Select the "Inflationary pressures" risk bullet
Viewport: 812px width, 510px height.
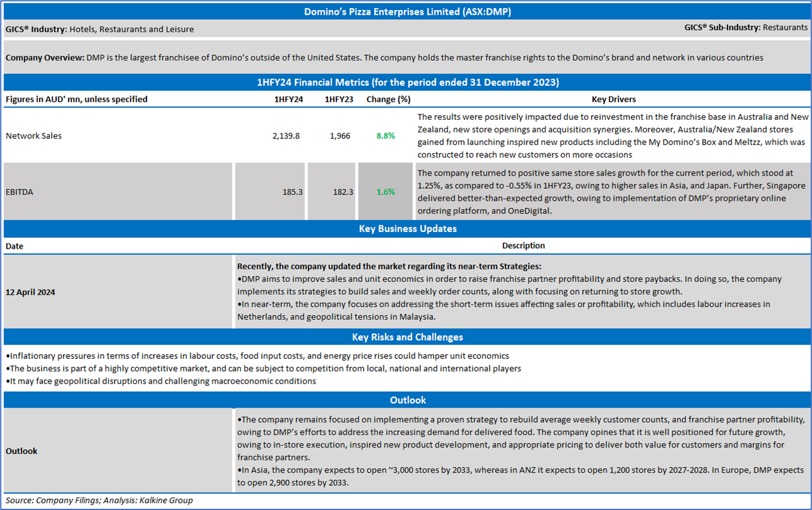pyautogui.click(x=257, y=356)
